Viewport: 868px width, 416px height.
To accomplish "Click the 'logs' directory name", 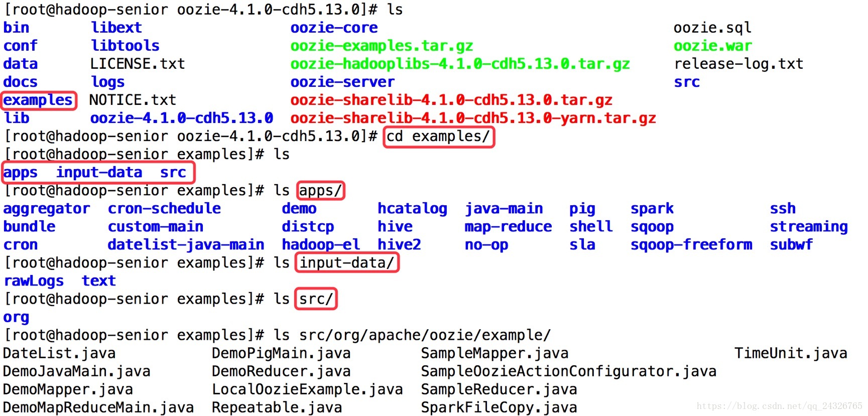I will coord(107,82).
